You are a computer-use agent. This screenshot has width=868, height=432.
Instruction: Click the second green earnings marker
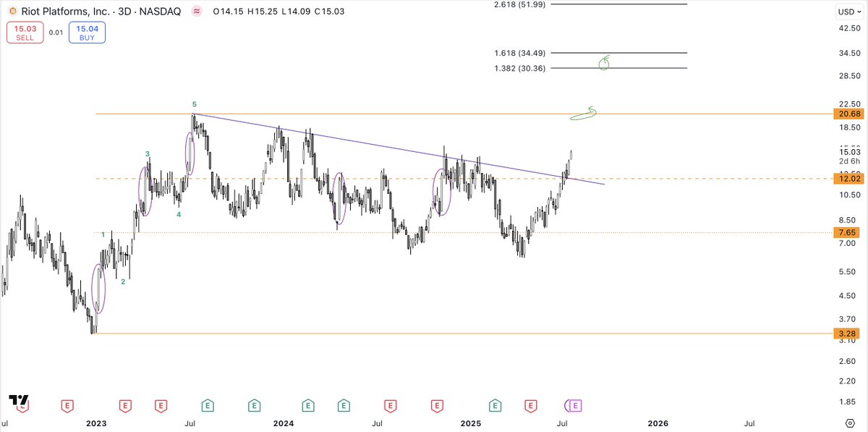[x=254, y=405]
